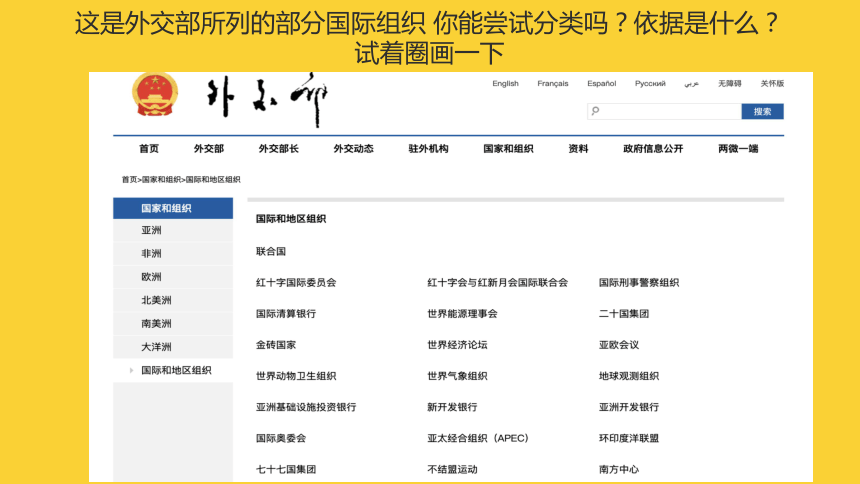860x484 pixels.
Task: Open the 两微一端 nav menu item
Action: click(x=738, y=149)
